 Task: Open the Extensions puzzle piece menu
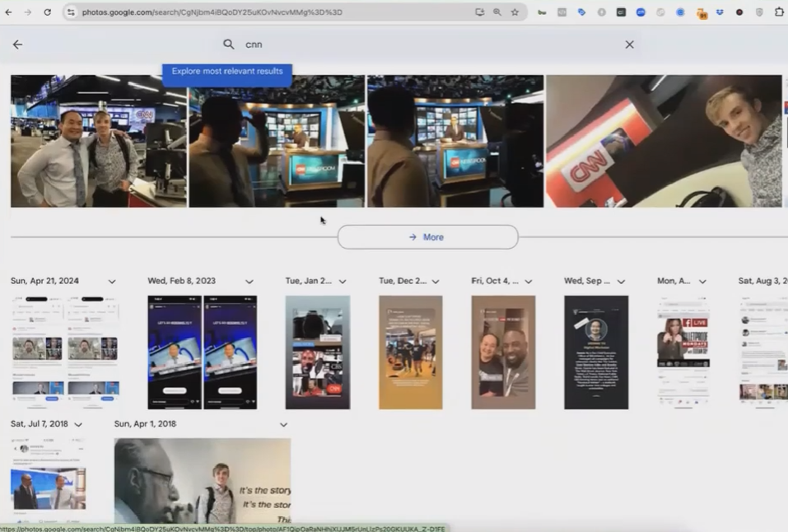click(x=779, y=12)
